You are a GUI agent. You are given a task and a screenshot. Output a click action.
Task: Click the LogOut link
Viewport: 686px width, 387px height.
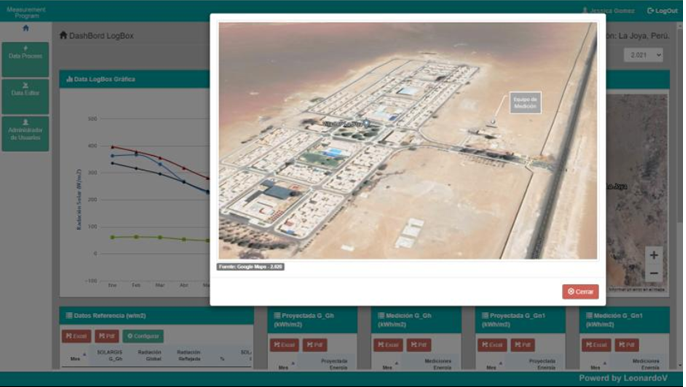662,10
